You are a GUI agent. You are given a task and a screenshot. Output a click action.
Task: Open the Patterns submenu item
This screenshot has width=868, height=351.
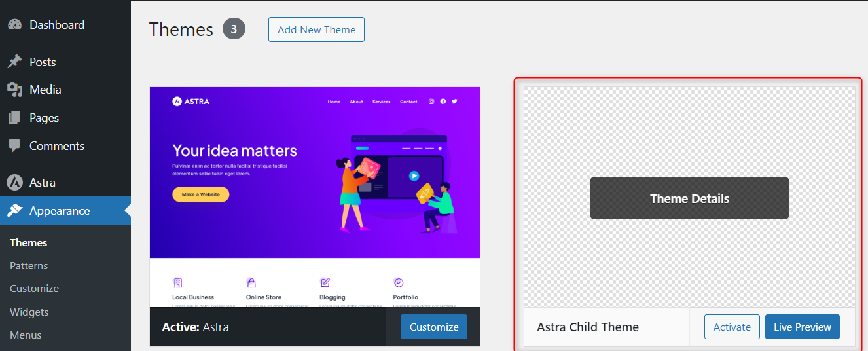pos(29,265)
